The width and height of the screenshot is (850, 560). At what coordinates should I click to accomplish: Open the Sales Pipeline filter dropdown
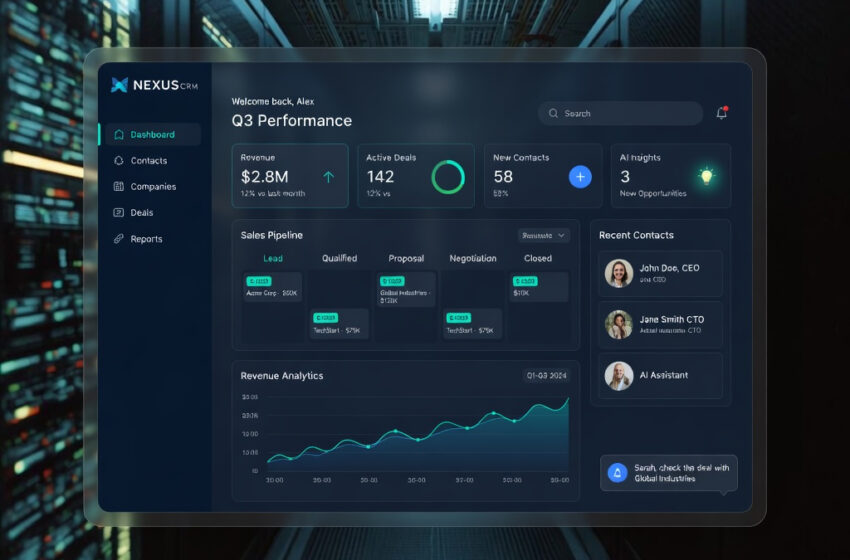point(544,235)
